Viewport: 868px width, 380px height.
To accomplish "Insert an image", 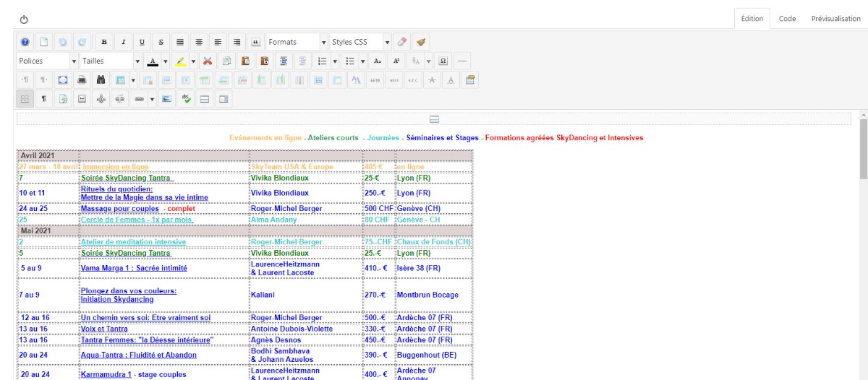I will click(x=166, y=98).
